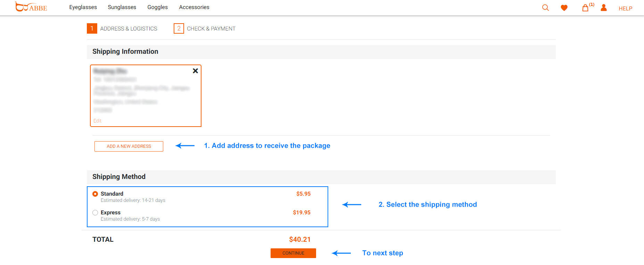Viewport: 644px width, 265px height.
Task: Open the wishlist heart icon
Action: pyautogui.click(x=564, y=8)
